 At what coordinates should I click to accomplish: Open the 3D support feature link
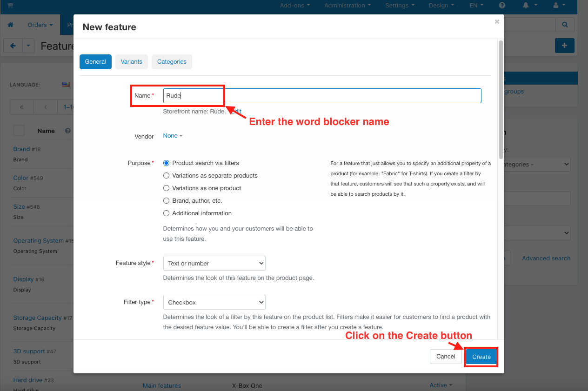pyautogui.click(x=29, y=351)
